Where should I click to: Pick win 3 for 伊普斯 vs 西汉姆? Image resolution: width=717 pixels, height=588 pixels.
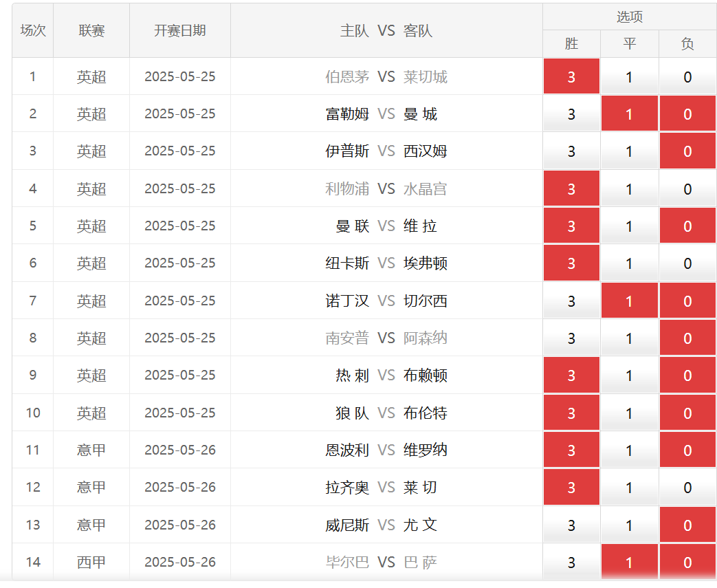571,151
